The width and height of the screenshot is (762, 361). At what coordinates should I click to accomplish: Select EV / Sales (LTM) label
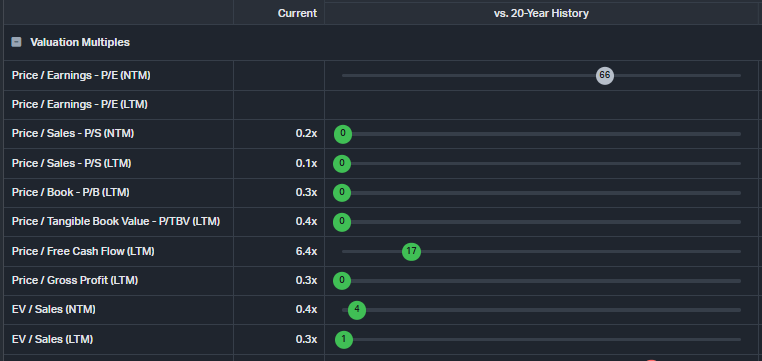(52, 339)
